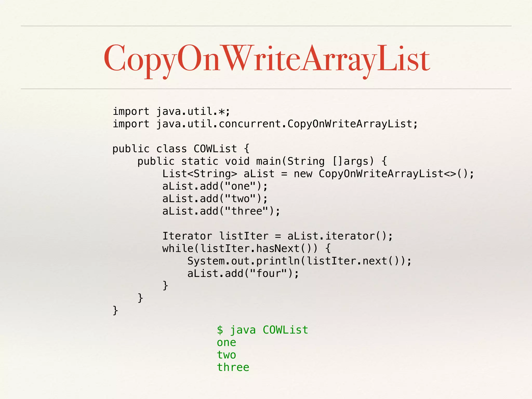Click the System.out.println statement

click(x=299, y=261)
